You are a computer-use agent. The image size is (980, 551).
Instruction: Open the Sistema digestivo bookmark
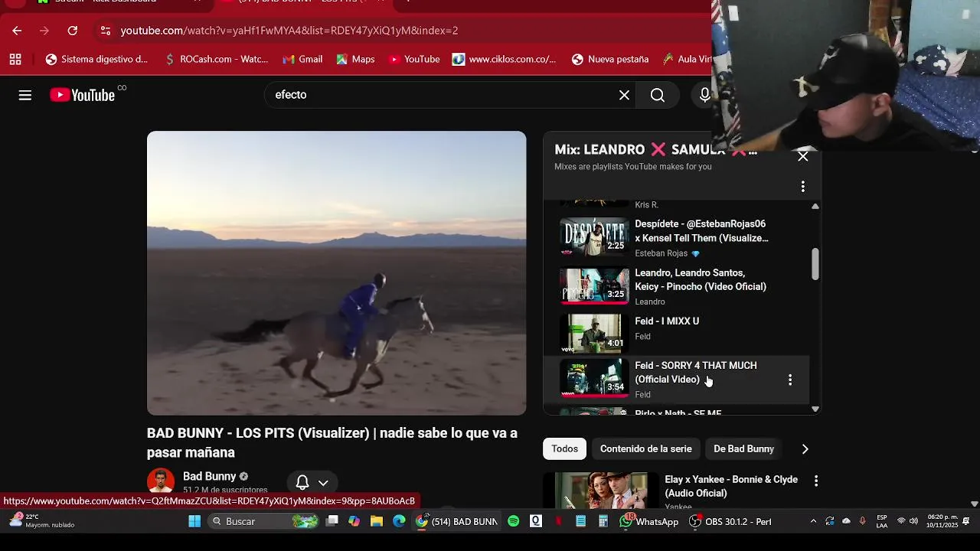click(x=96, y=59)
